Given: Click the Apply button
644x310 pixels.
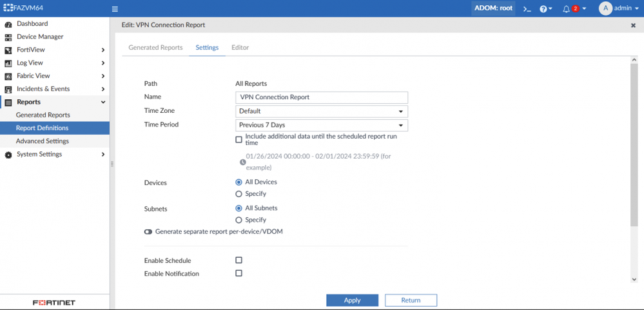Looking at the screenshot, I should coord(352,300).
